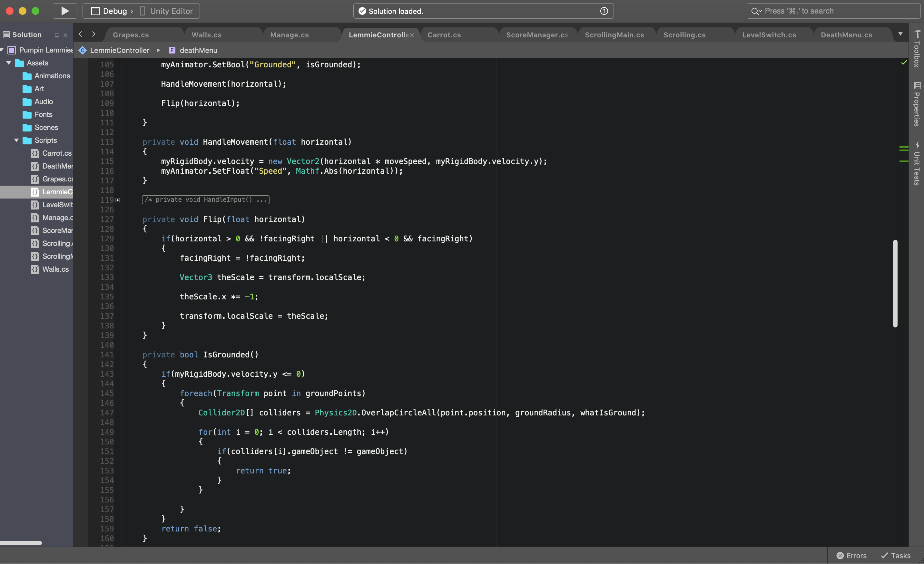Open the tab overflow dropdown arrow
Screen dimensions: 924x564
click(900, 34)
